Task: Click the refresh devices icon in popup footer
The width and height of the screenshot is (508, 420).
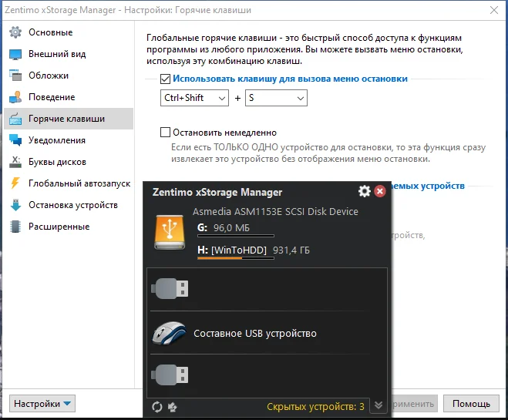Action: click(157, 407)
